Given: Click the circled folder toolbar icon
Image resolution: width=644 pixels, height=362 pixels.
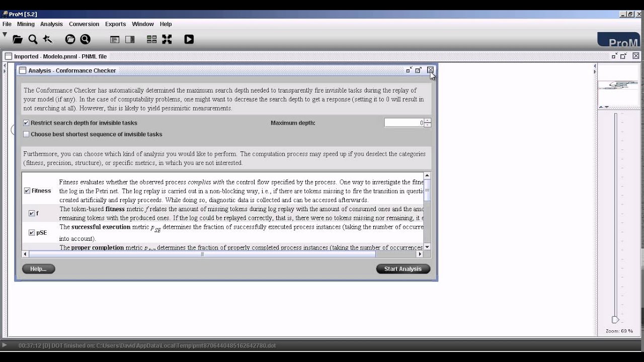Looking at the screenshot, I should [x=70, y=39].
